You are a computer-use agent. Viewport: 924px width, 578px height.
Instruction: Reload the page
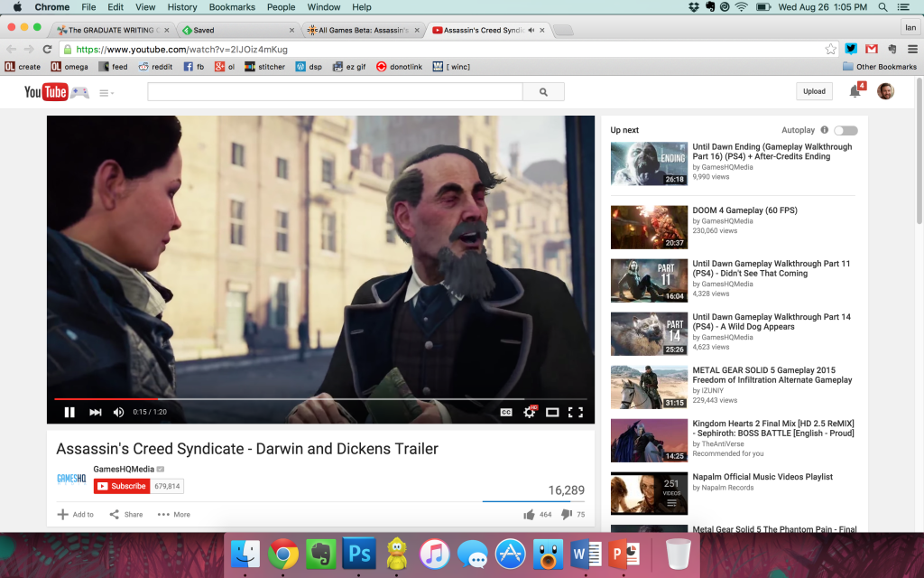click(48, 49)
